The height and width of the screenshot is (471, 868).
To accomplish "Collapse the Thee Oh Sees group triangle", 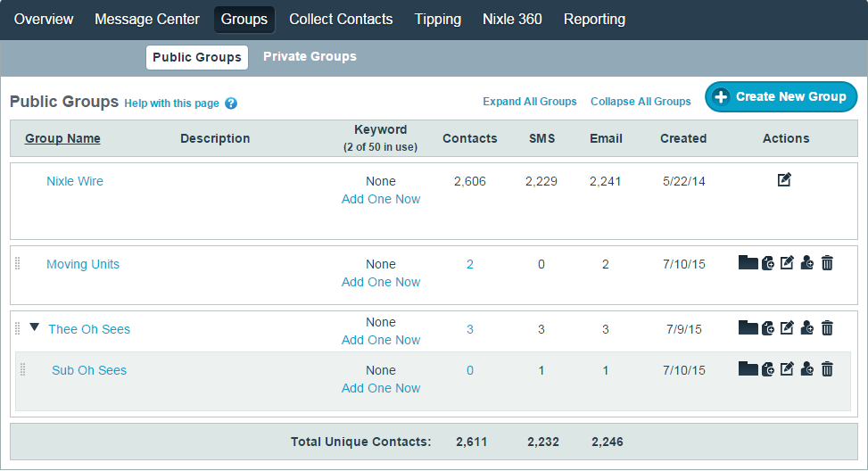I will pos(34,327).
